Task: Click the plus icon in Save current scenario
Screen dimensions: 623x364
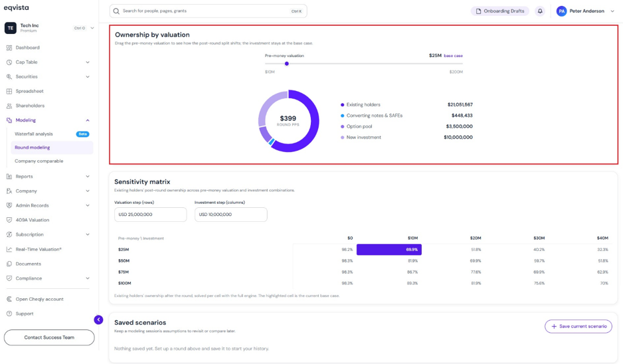Action: 554,326
